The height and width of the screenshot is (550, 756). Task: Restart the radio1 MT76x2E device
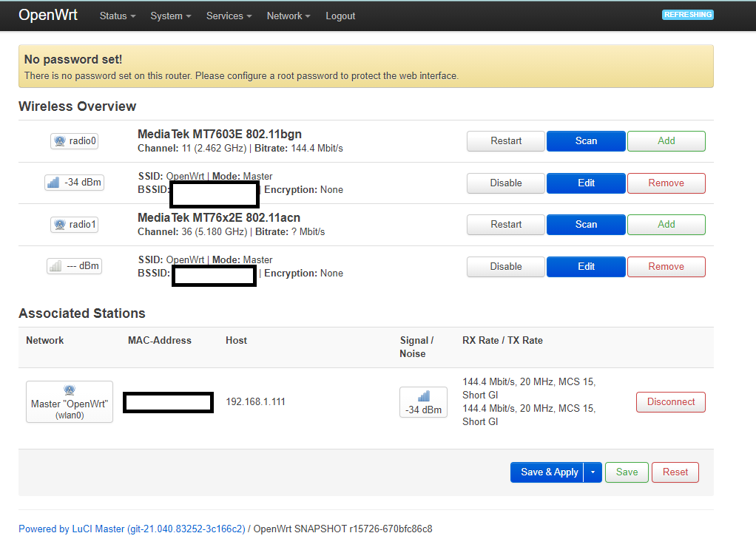506,225
